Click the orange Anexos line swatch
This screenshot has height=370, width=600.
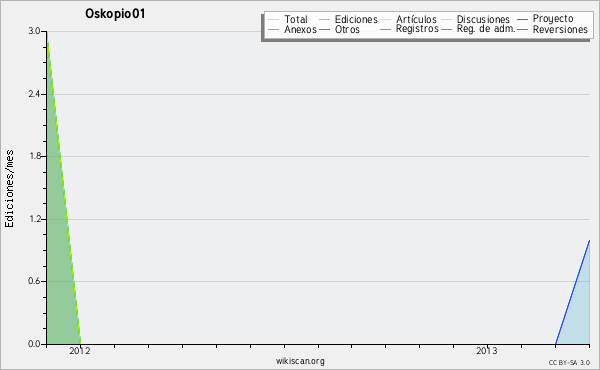click(273, 29)
